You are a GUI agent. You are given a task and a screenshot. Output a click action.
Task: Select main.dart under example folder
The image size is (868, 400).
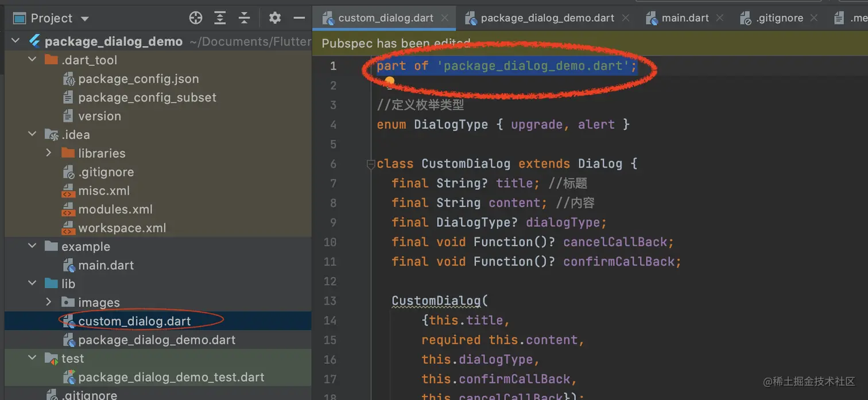[x=106, y=265]
